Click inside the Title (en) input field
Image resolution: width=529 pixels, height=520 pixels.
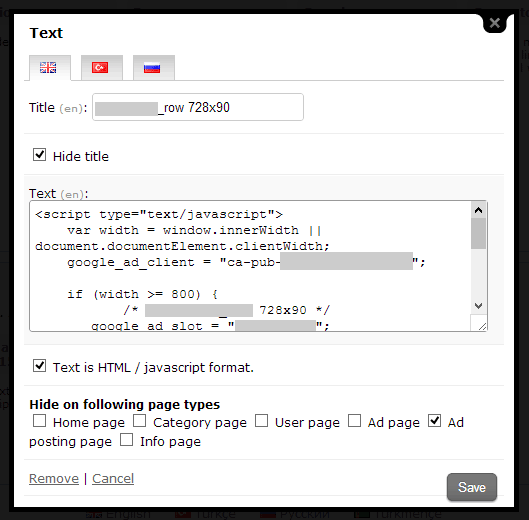coord(198,107)
